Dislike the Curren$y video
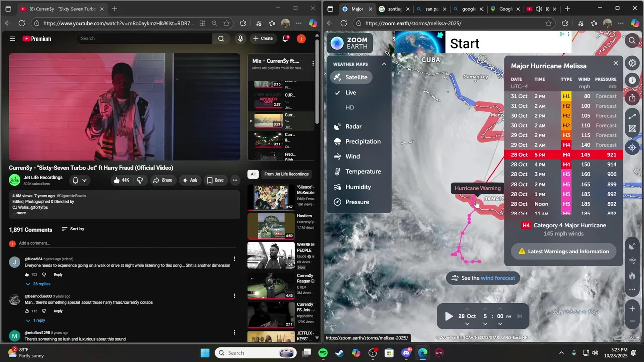Screen dimensions: 644x362 click(x=140, y=180)
